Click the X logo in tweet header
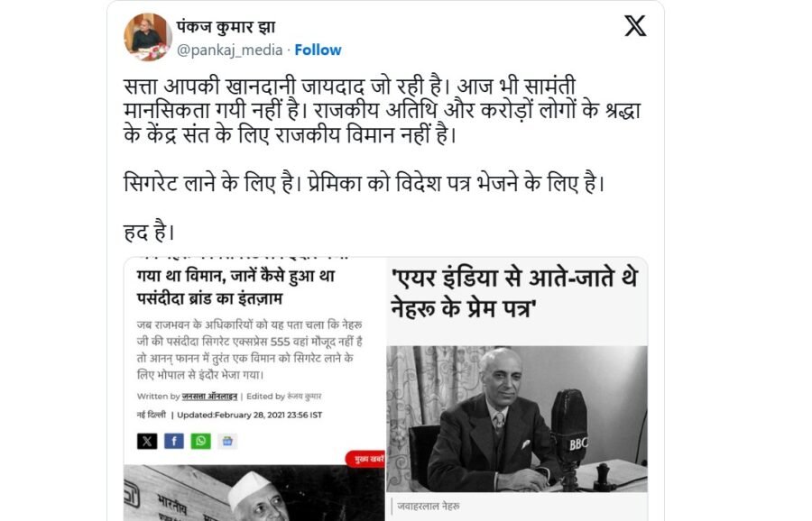This screenshot has width=812, height=521. point(635,26)
